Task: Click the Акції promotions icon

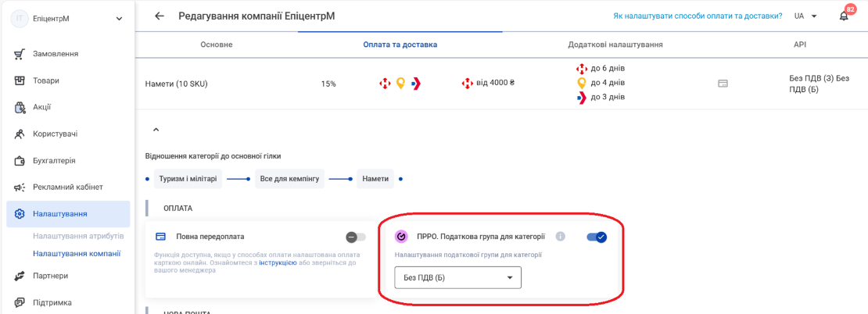Action: pos(20,107)
